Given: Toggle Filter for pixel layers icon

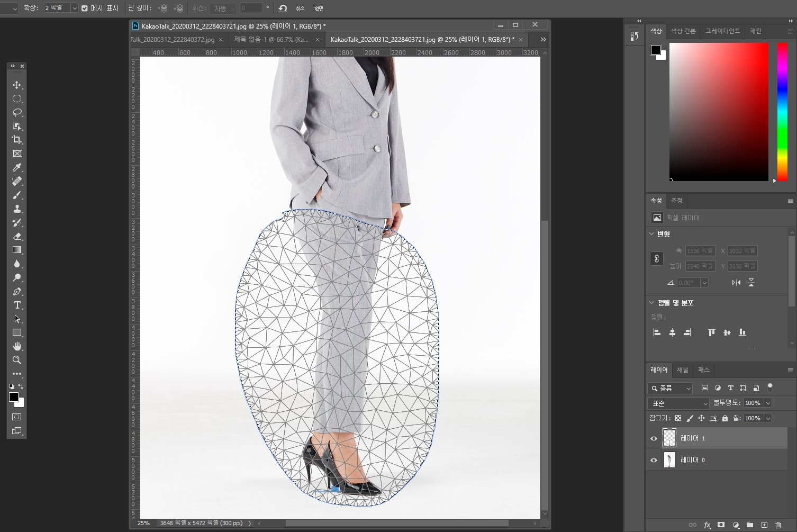Looking at the screenshot, I should point(705,388).
